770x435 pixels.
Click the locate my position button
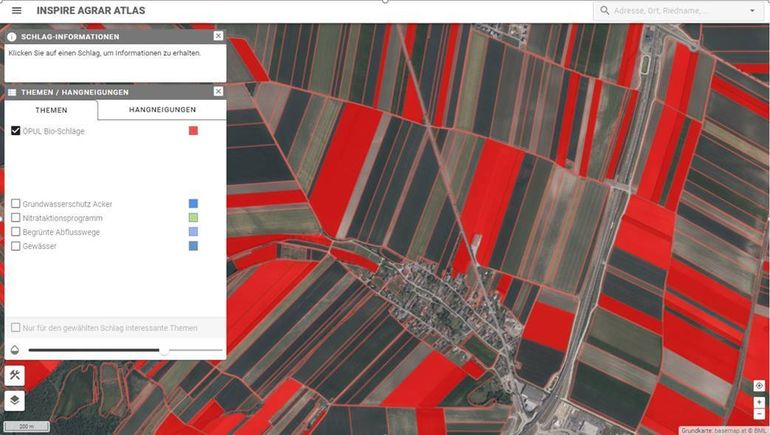(759, 386)
